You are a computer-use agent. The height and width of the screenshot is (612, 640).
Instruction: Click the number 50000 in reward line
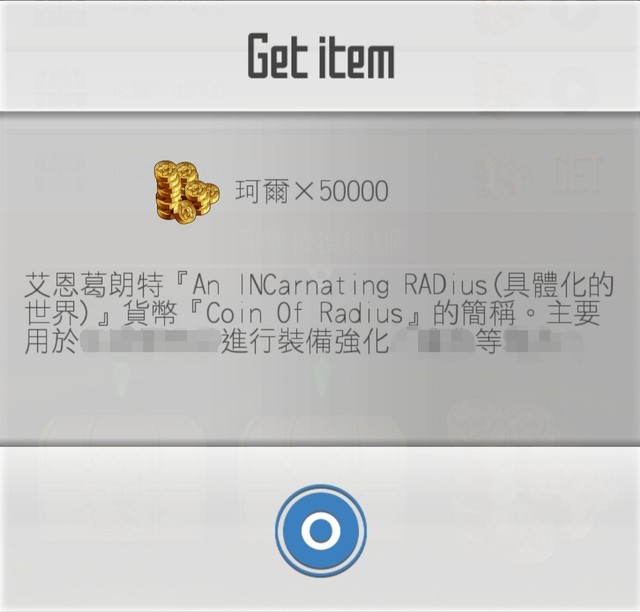[354, 191]
